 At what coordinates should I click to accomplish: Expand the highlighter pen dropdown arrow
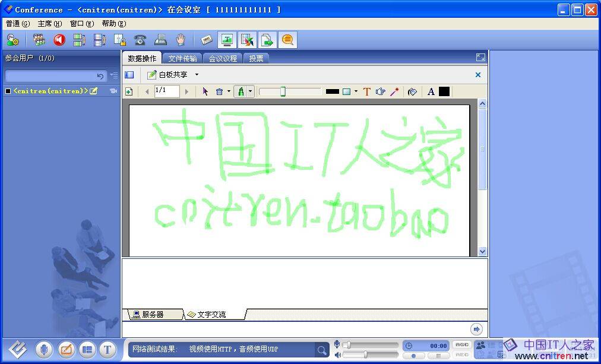tap(250, 91)
